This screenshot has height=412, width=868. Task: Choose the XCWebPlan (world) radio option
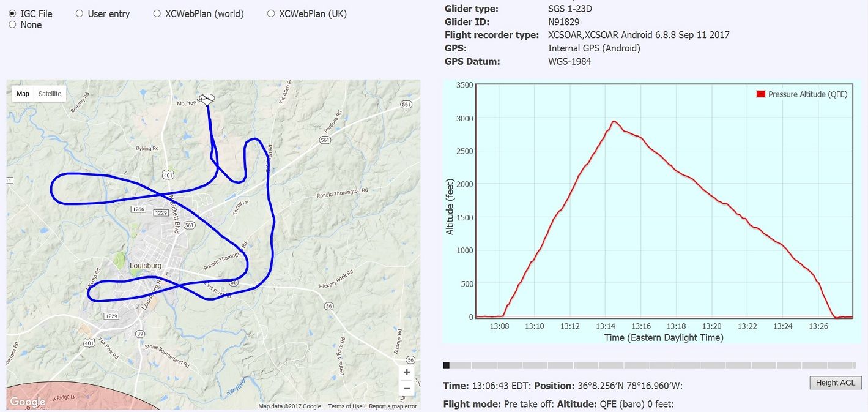[157, 13]
